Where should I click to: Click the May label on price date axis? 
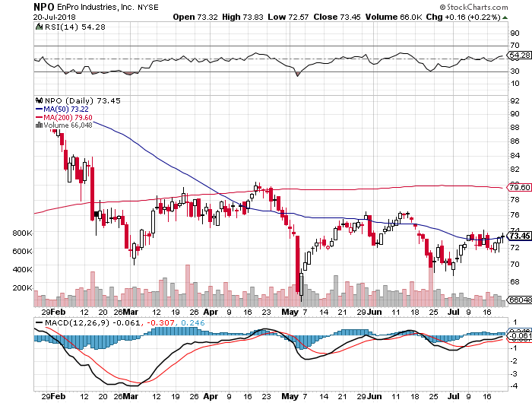[x=290, y=312]
